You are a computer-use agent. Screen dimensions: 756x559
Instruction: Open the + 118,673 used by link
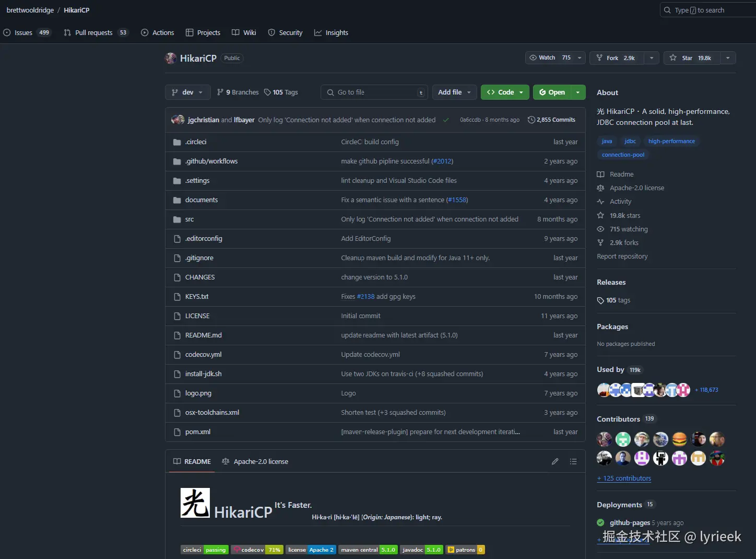coord(706,390)
